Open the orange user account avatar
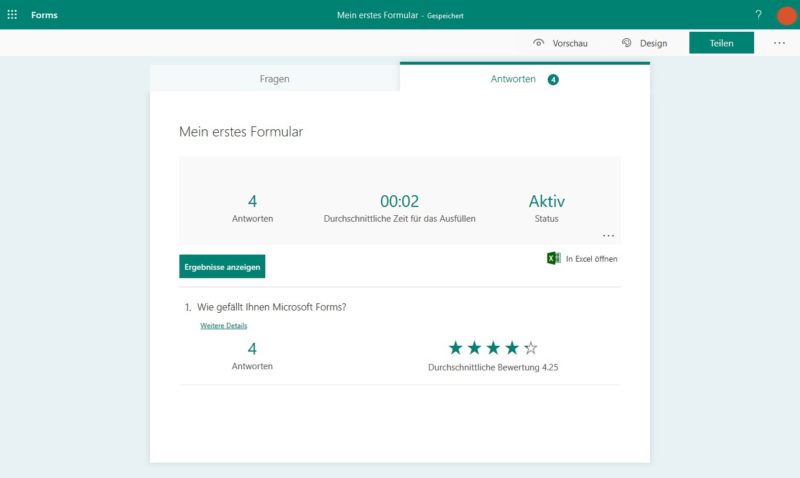Image resolution: width=800 pixels, height=478 pixels. pyautogui.click(x=786, y=15)
